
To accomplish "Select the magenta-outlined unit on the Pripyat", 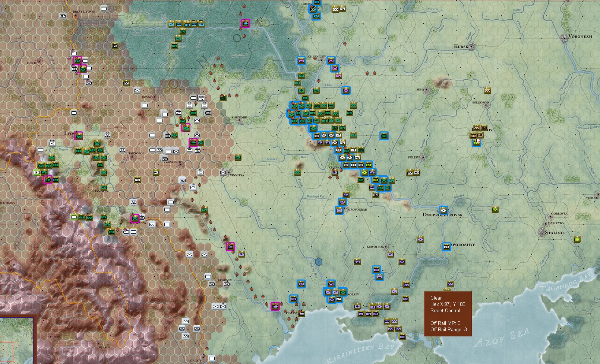I will (x=245, y=23).
